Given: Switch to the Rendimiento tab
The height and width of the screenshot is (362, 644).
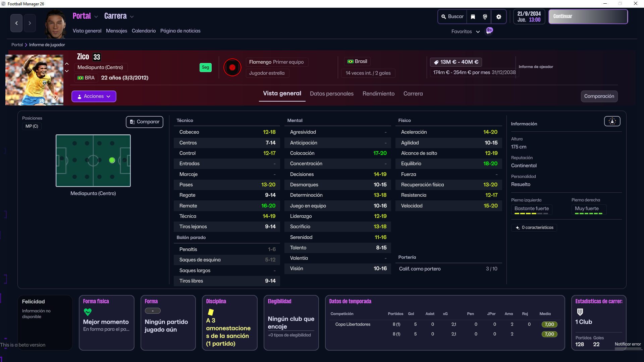Looking at the screenshot, I should click(x=378, y=94).
